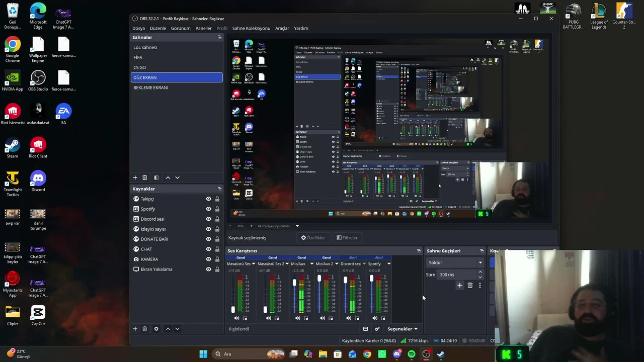644x362 pixels.
Task: Open the Düzenle menu
Action: [158, 28]
